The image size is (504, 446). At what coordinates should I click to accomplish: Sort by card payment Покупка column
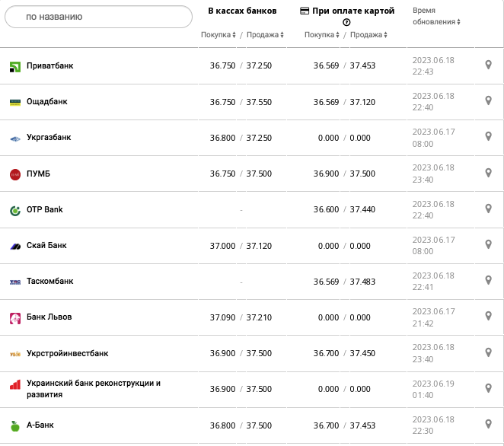pos(322,35)
